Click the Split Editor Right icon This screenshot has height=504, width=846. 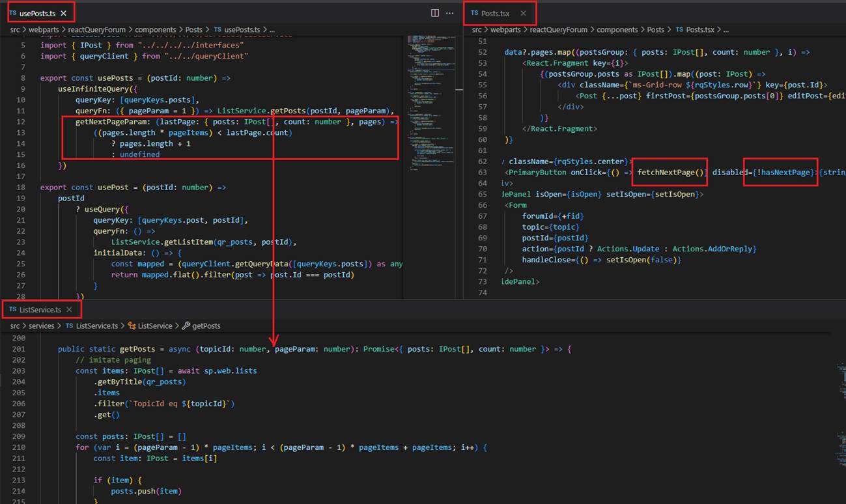(x=435, y=13)
